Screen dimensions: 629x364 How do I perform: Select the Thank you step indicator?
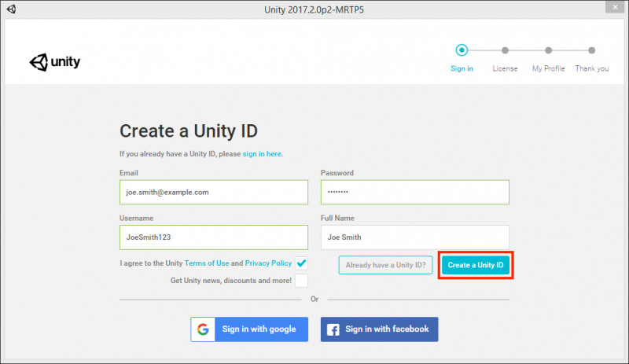tap(592, 50)
